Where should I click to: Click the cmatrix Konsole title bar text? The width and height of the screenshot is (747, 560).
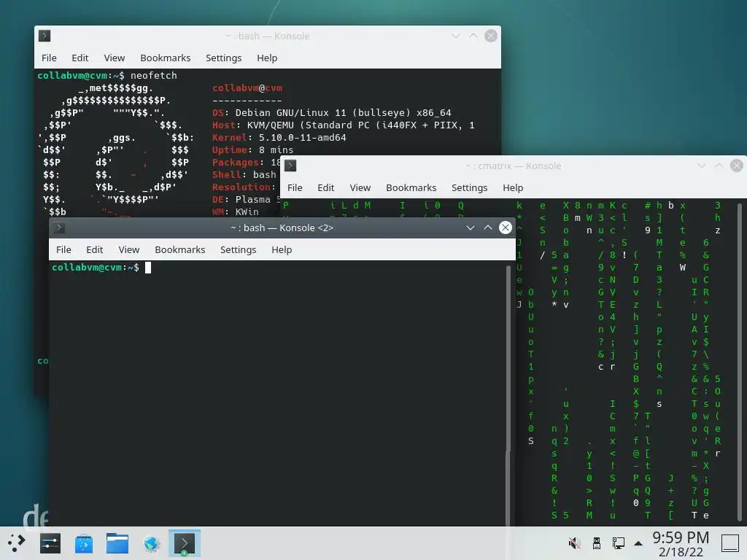514,166
